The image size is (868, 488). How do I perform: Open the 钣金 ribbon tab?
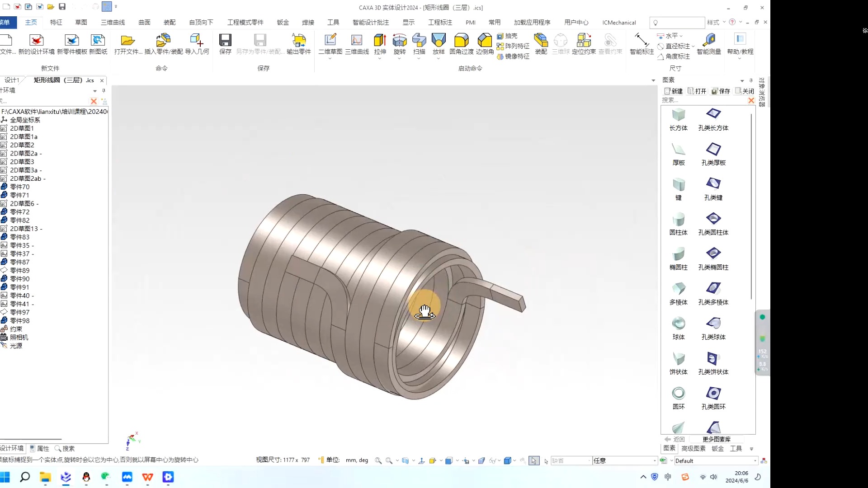283,22
